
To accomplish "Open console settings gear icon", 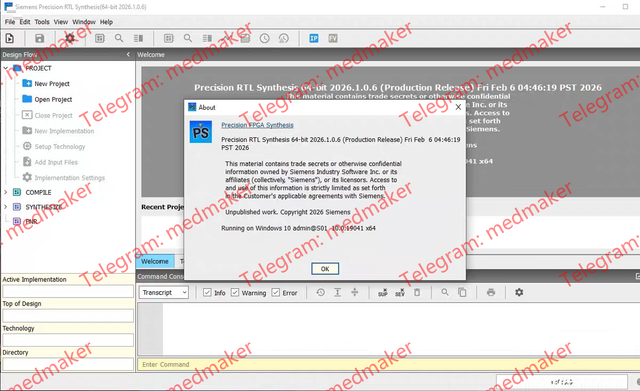I will pyautogui.click(x=519, y=292).
